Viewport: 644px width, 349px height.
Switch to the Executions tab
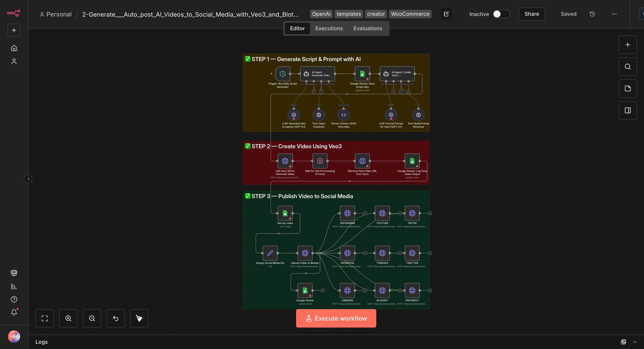[x=329, y=28]
